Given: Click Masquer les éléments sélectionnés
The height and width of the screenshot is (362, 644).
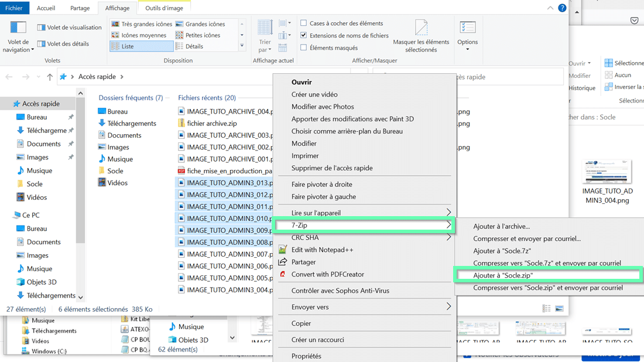Looking at the screenshot, I should pyautogui.click(x=421, y=36).
